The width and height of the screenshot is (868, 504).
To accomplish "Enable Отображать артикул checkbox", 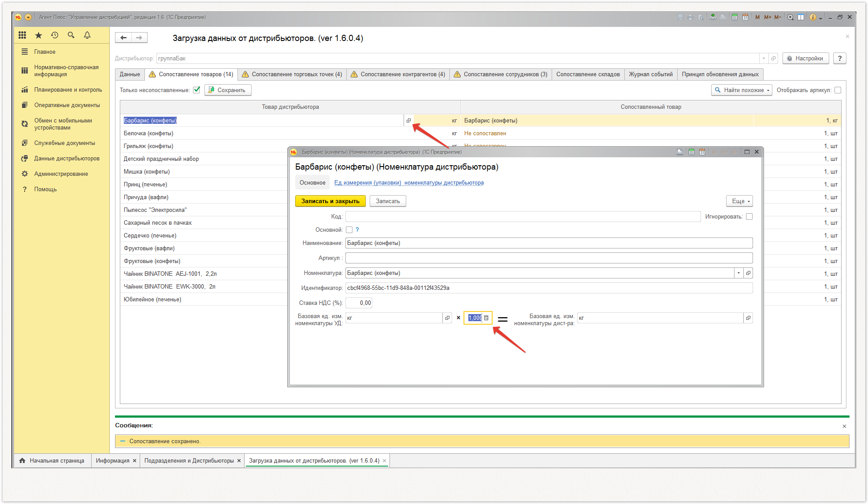I will click(x=838, y=90).
